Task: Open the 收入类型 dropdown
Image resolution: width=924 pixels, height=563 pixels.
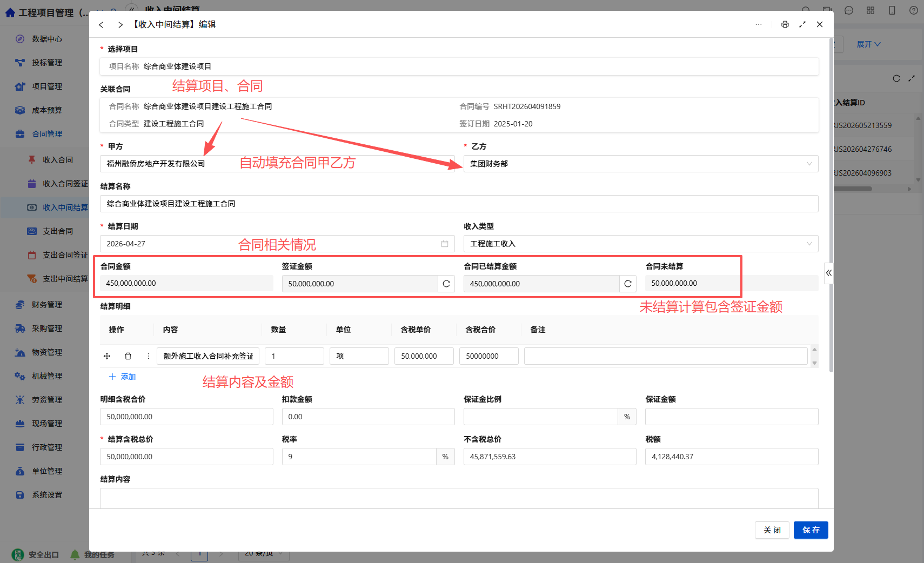Action: point(641,244)
